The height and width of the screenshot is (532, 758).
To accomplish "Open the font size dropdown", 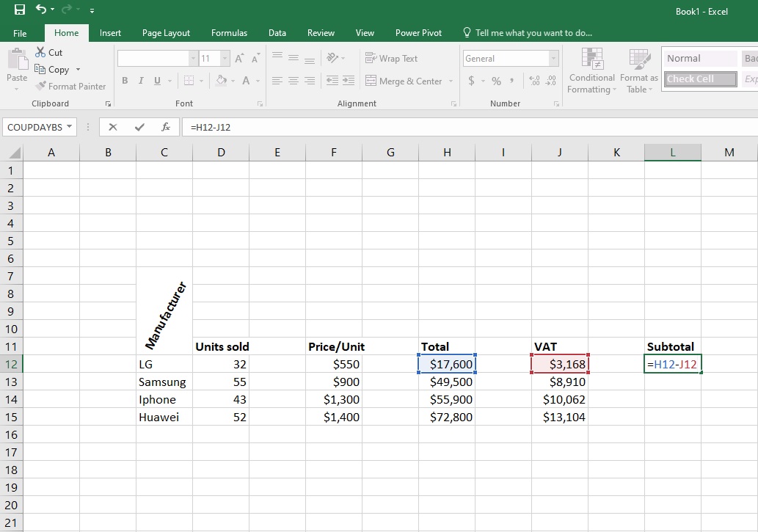I will point(225,58).
